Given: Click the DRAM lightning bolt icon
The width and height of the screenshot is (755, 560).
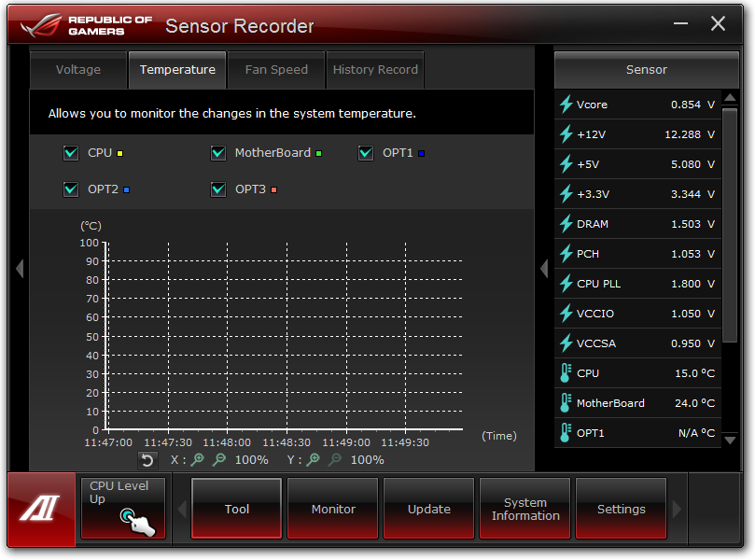Looking at the screenshot, I should click(x=566, y=223).
